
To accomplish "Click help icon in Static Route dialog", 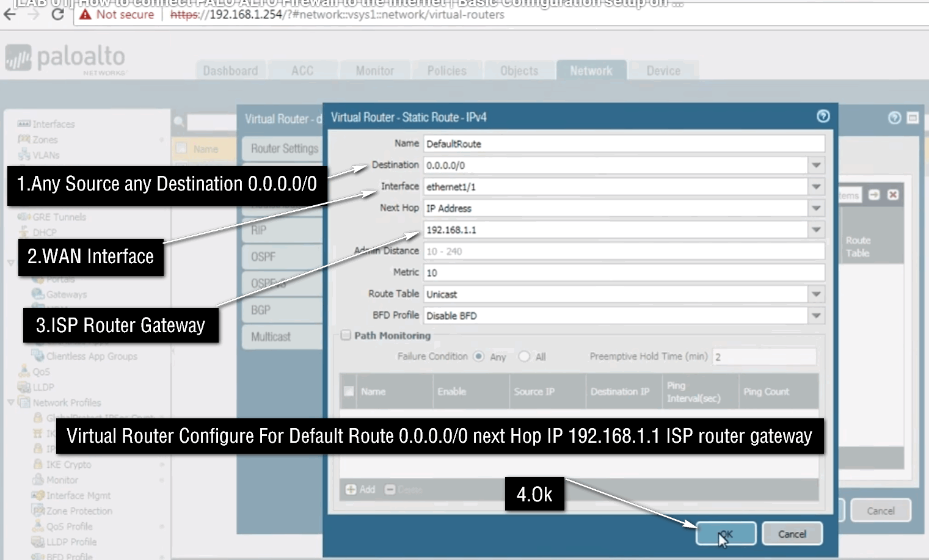I will coord(823,116).
